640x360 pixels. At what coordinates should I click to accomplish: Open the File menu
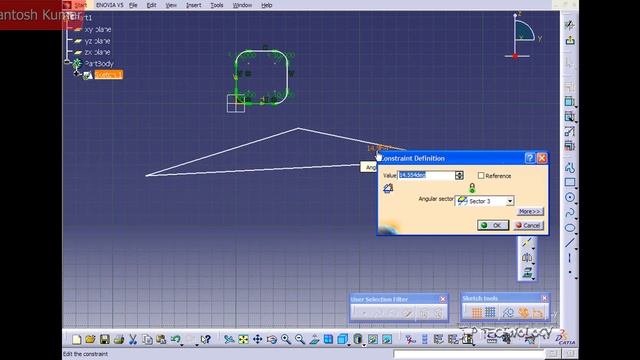click(x=133, y=5)
